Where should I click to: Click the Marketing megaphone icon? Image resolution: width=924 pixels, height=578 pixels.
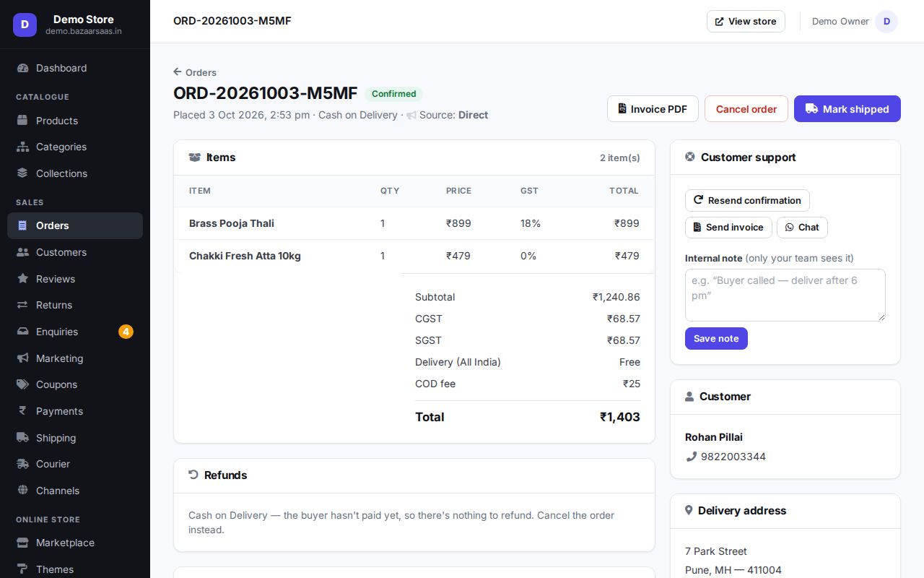click(22, 358)
